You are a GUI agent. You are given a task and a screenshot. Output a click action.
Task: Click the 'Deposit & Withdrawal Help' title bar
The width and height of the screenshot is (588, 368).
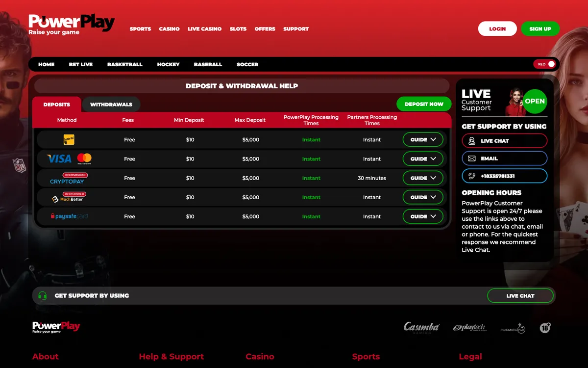pyautogui.click(x=242, y=86)
